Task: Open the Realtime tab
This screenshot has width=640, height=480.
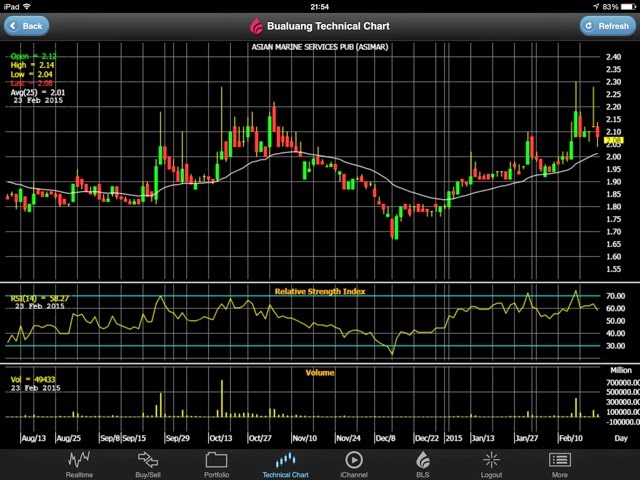Action: [79, 464]
